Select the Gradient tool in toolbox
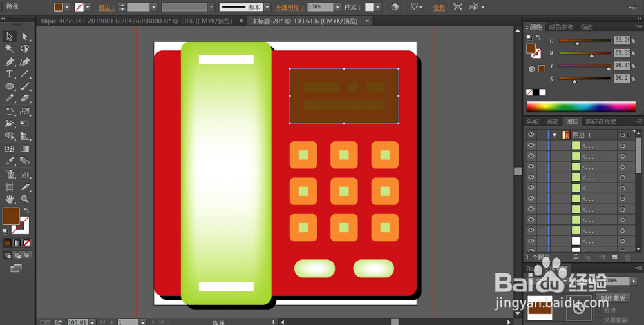Viewport: 644px width, 325px height. point(24,148)
